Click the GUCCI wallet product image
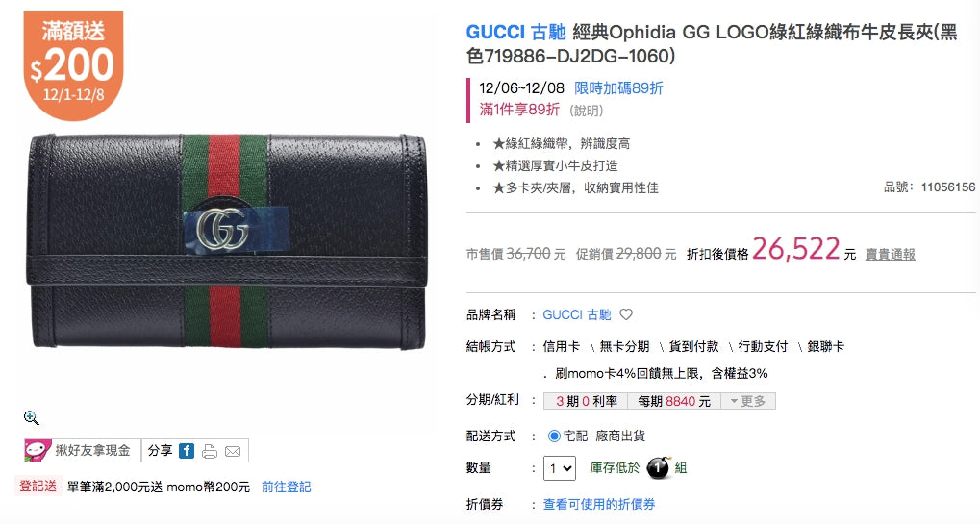 pos(226,241)
